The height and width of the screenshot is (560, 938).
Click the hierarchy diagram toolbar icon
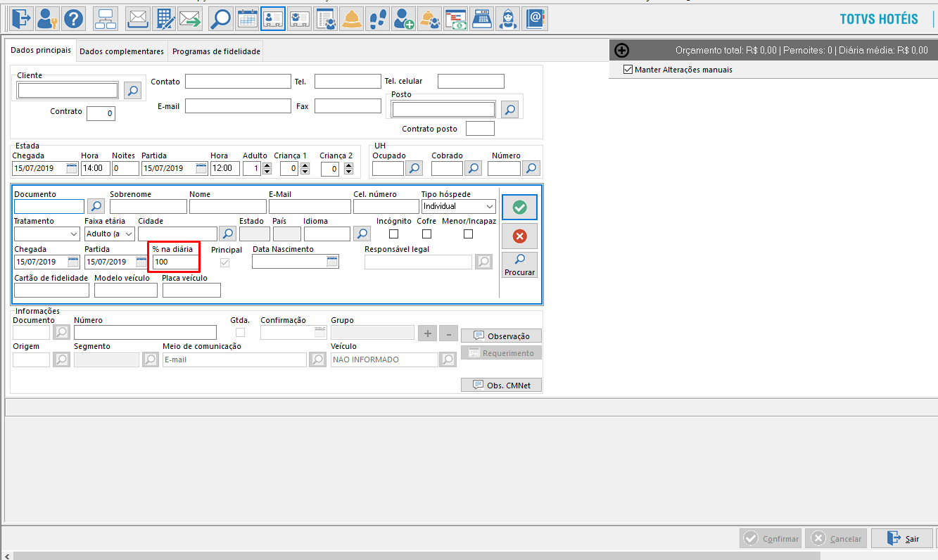point(106,18)
